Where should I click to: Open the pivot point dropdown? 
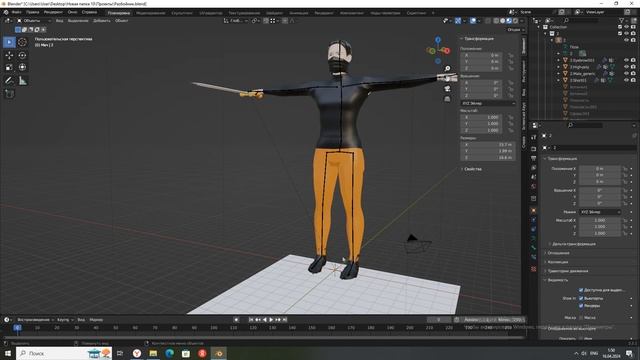tap(255, 20)
